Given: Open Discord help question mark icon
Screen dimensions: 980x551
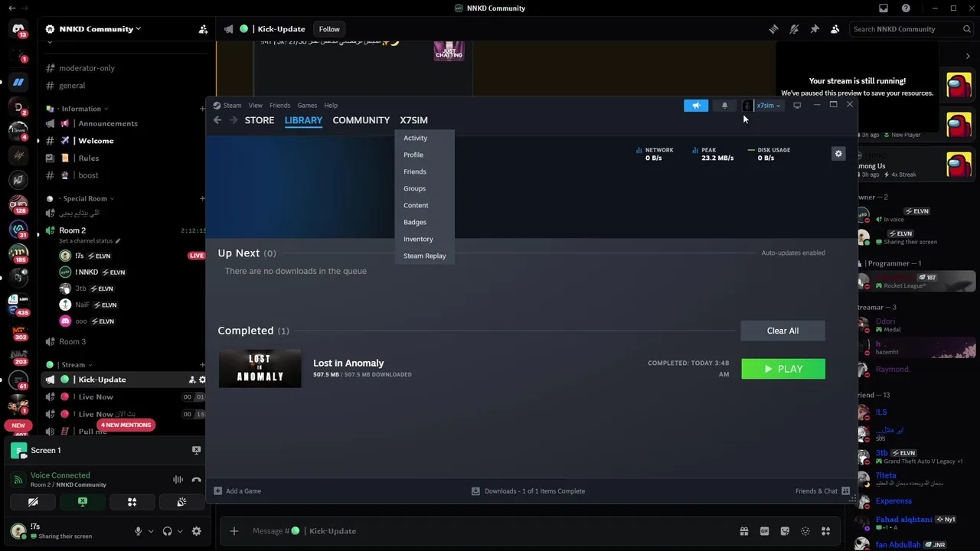Looking at the screenshot, I should coord(906,8).
